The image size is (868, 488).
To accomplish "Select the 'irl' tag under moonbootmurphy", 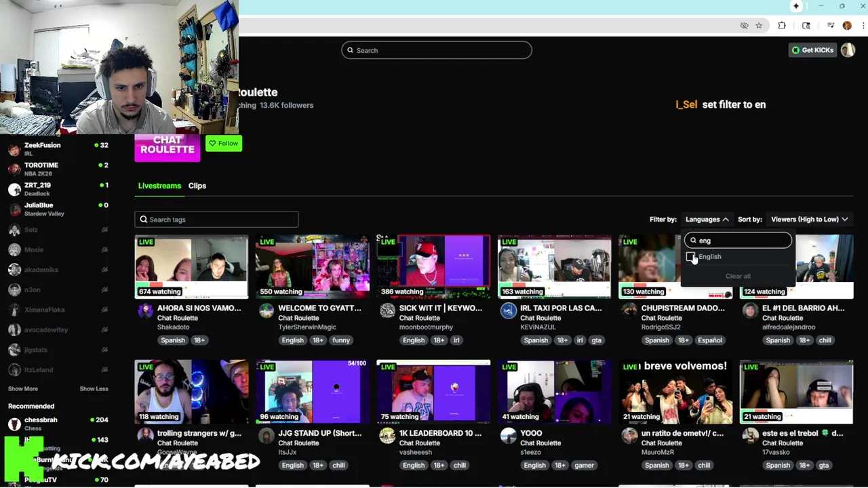I will (456, 340).
